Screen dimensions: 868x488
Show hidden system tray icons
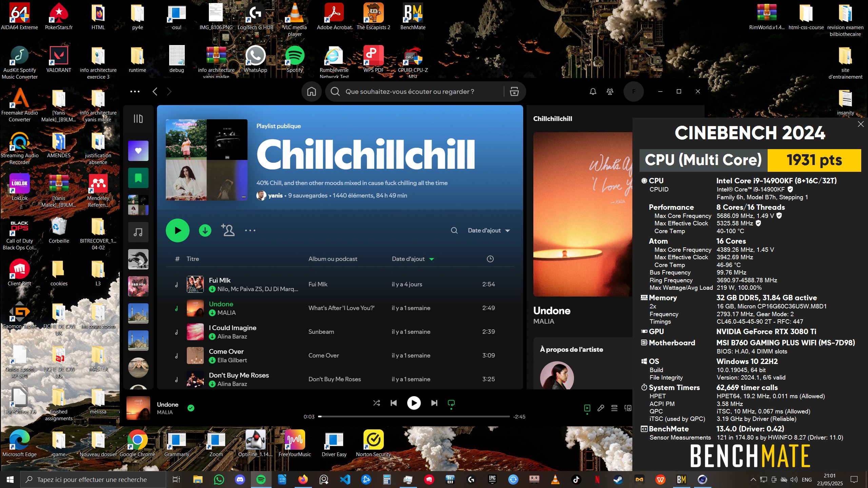[753, 480]
